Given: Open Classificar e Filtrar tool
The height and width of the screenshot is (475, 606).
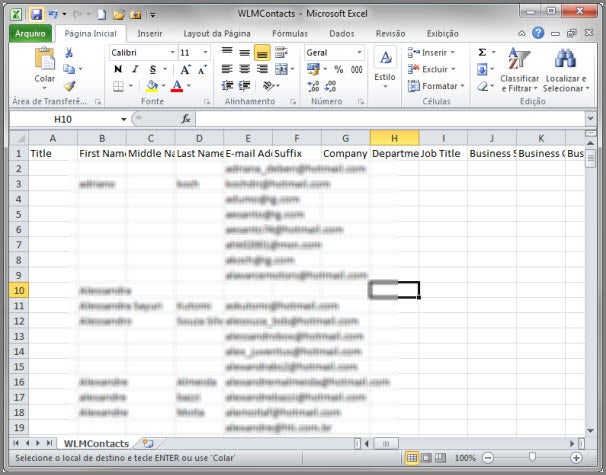Looking at the screenshot, I should pos(519,68).
